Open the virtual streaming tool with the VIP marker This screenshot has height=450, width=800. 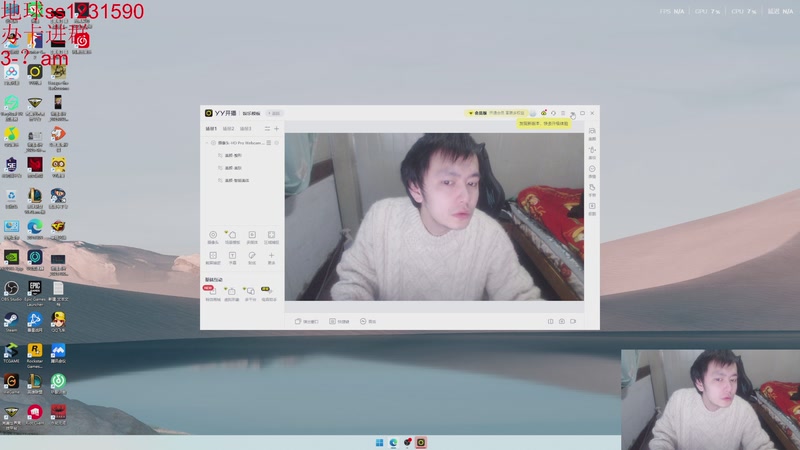(x=232, y=293)
